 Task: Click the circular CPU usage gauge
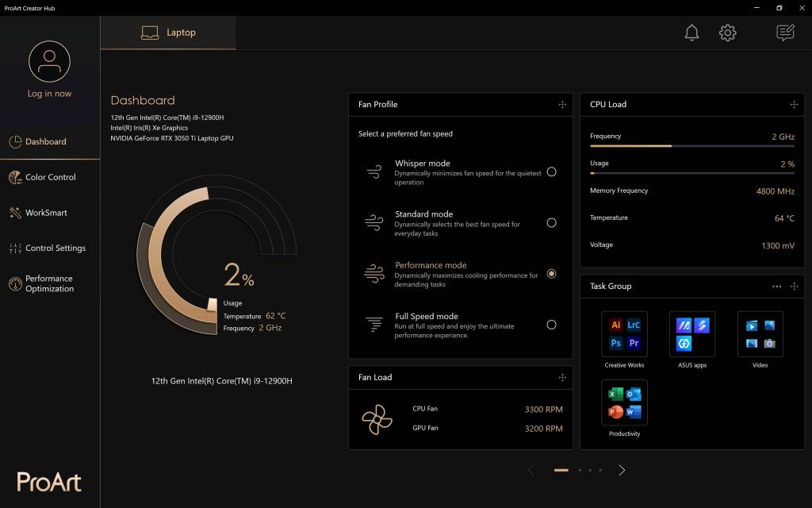pyautogui.click(x=216, y=254)
